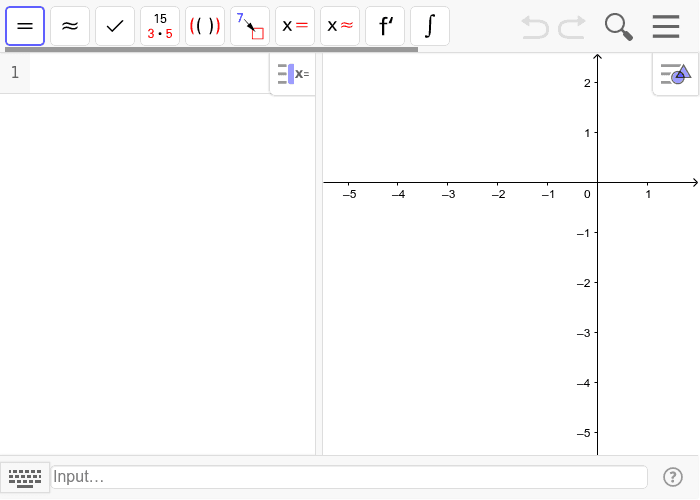Select the Integral tool
This screenshot has width=700, height=500.
click(x=430, y=26)
